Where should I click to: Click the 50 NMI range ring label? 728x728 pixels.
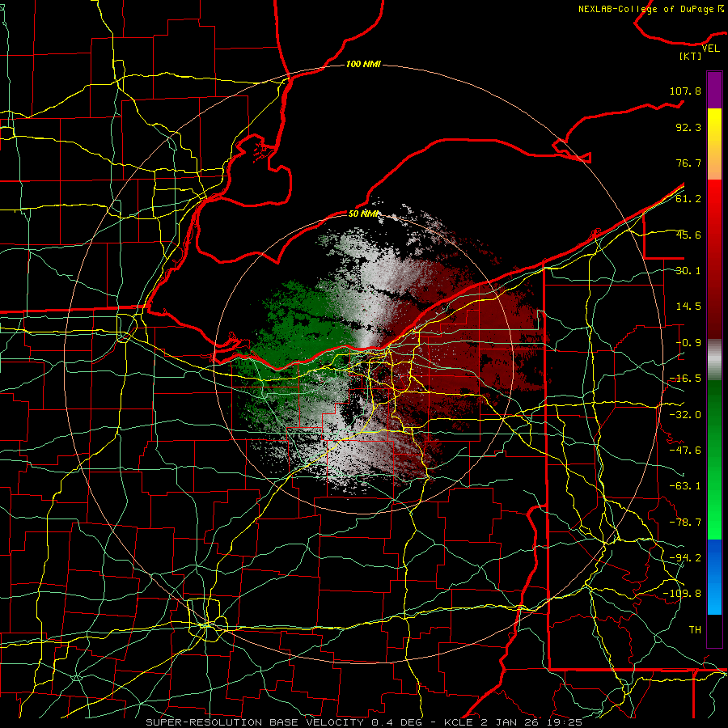click(x=363, y=214)
